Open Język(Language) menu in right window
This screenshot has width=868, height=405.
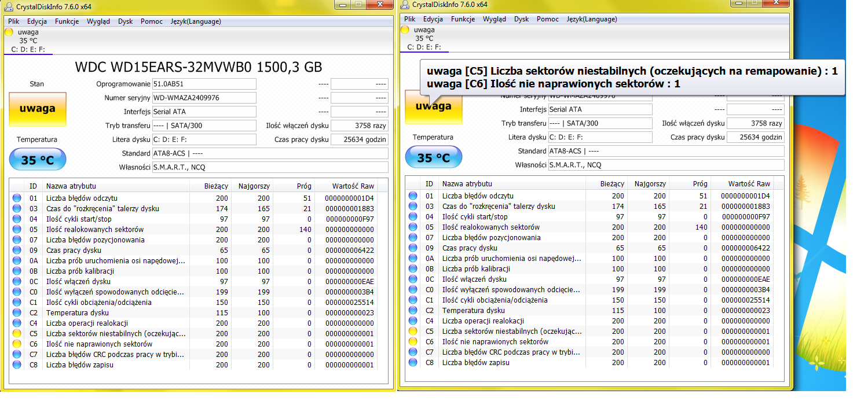point(592,19)
